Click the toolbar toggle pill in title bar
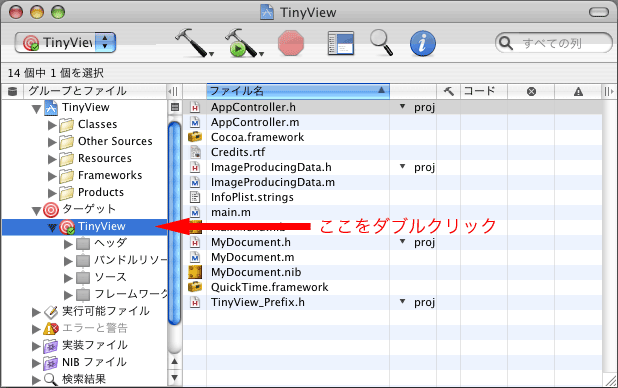The image size is (618, 388). pos(599,12)
